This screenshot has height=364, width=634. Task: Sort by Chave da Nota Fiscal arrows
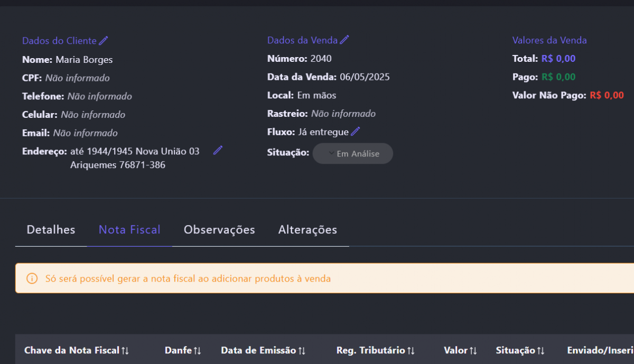(125, 351)
